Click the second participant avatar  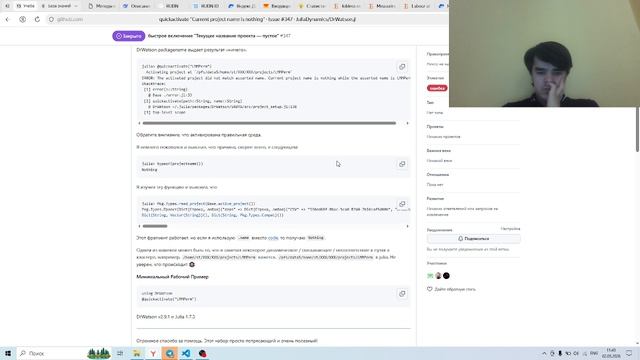coord(438,276)
